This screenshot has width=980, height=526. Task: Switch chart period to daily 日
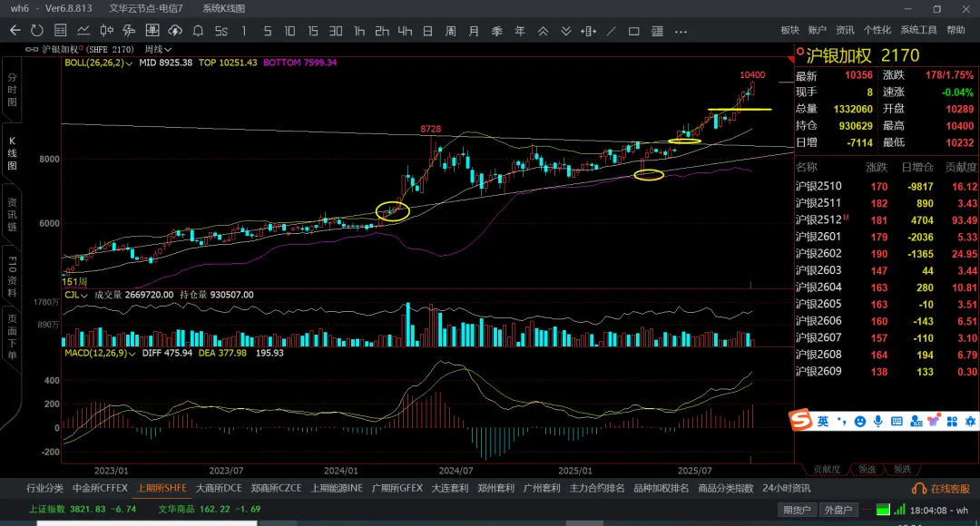pos(427,31)
